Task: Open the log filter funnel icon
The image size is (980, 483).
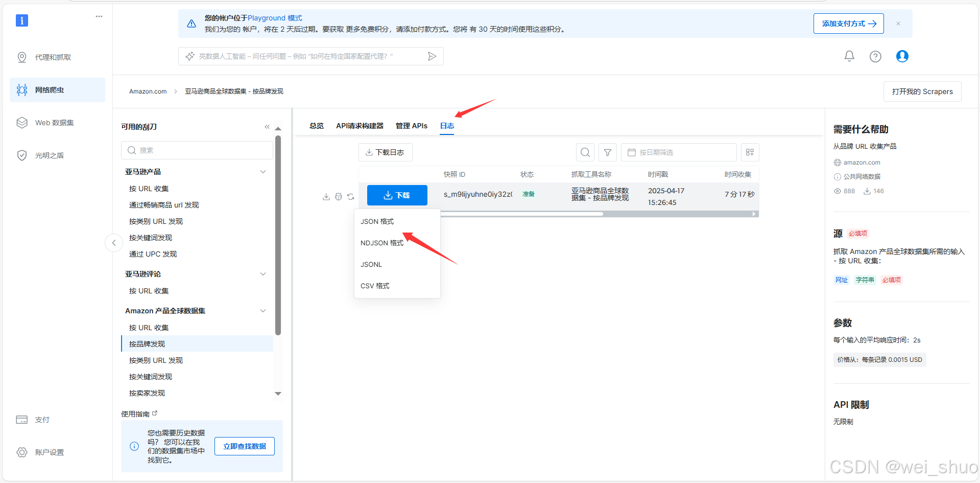Action: pyautogui.click(x=608, y=152)
